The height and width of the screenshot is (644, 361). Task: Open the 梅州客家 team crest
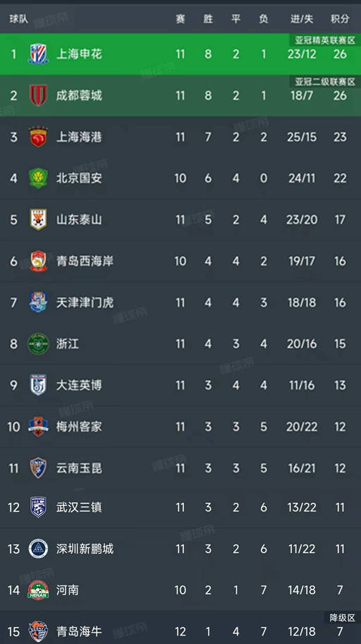click(38, 427)
